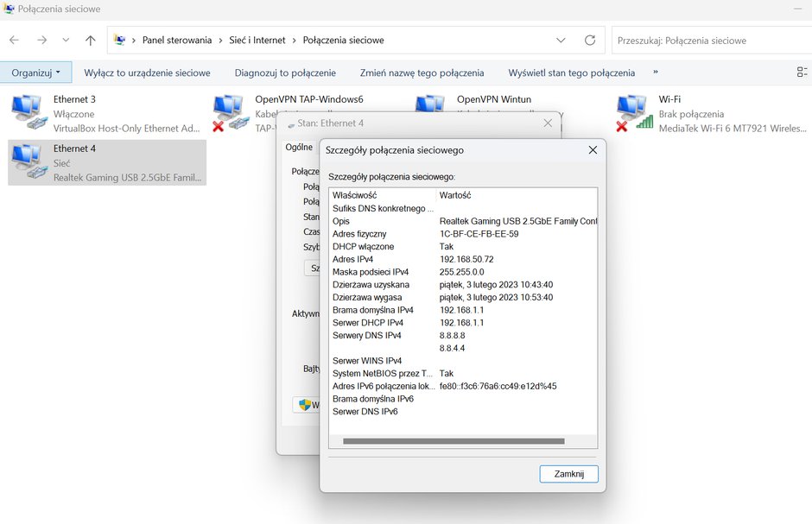812x524 pixels.
Task: Click Diagnozuj to połączenie
Action: [285, 73]
